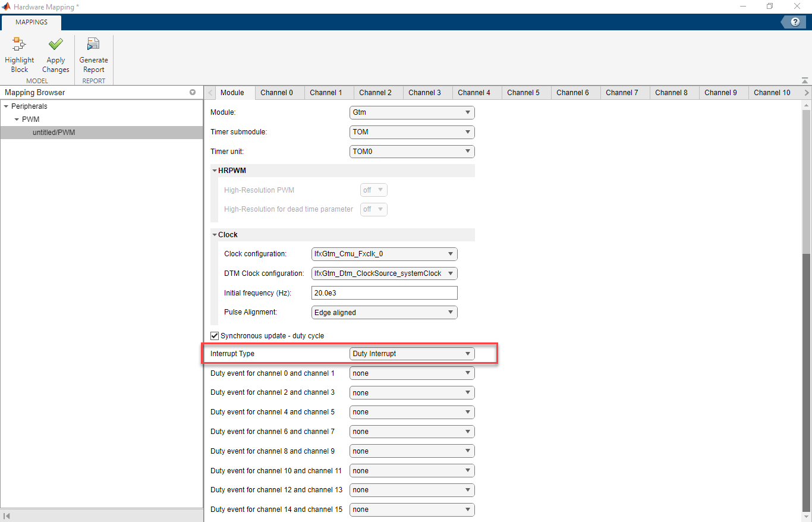Image resolution: width=812 pixels, height=522 pixels.
Task: Click the Mapping Browser panel options icon
Action: [x=193, y=92]
